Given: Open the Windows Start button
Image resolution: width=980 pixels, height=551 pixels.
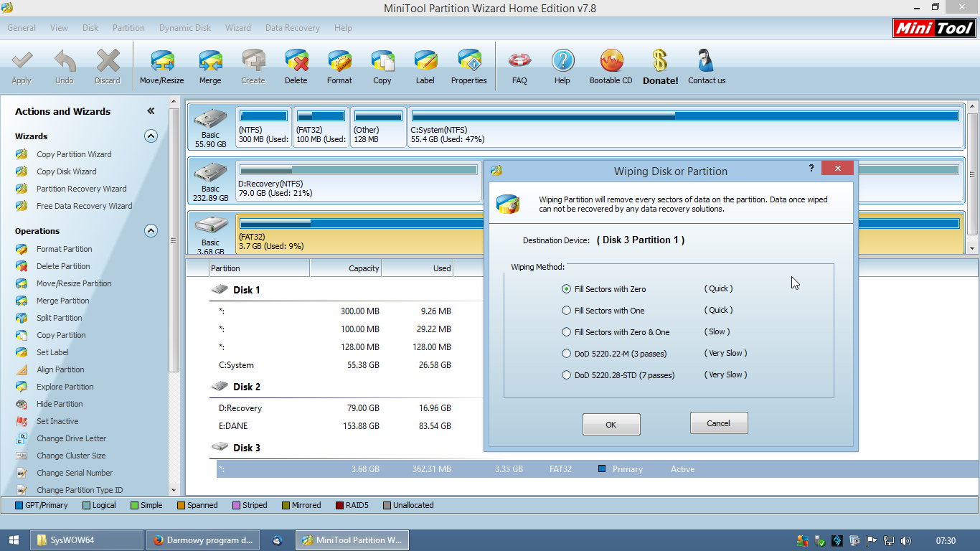Looking at the screenshot, I should pos(14,540).
